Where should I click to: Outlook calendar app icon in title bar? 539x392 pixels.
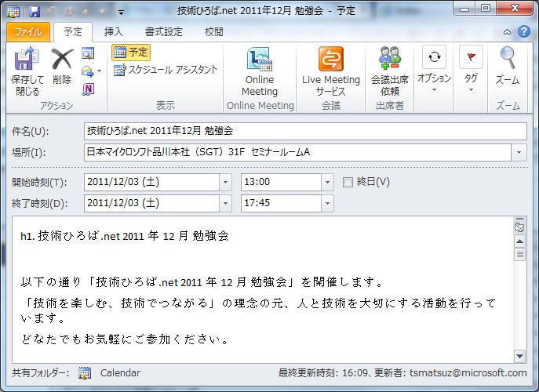click(x=13, y=12)
